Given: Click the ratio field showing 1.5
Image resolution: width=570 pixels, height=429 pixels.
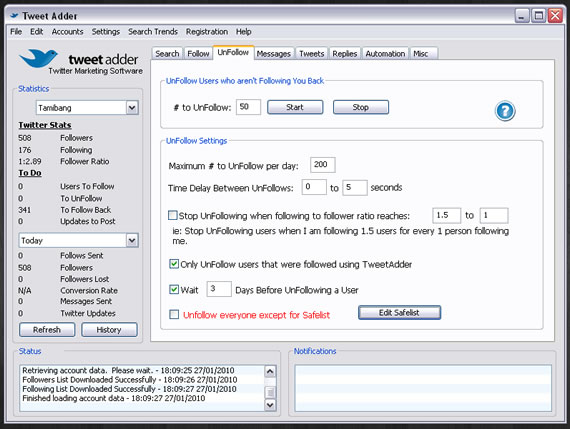Looking at the screenshot, I should (446, 215).
